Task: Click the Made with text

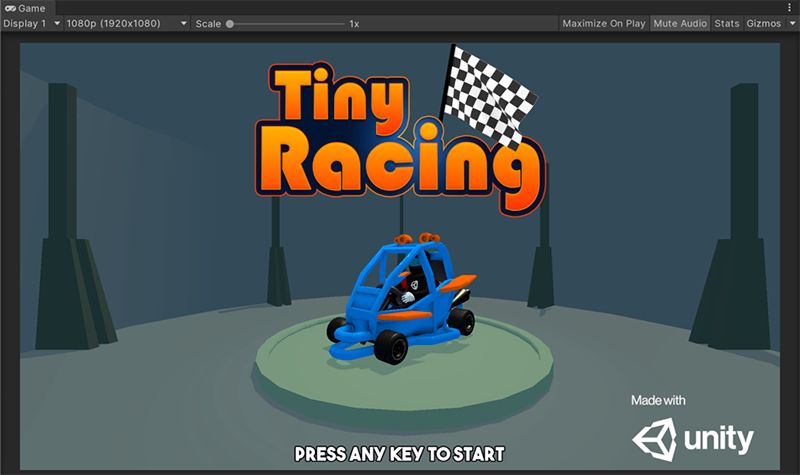Action: tap(658, 401)
